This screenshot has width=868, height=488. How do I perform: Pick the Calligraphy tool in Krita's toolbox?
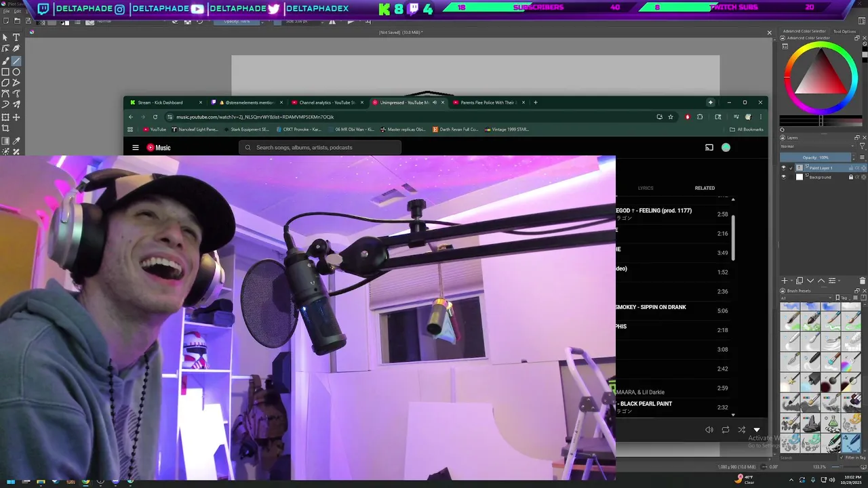[x=16, y=49]
